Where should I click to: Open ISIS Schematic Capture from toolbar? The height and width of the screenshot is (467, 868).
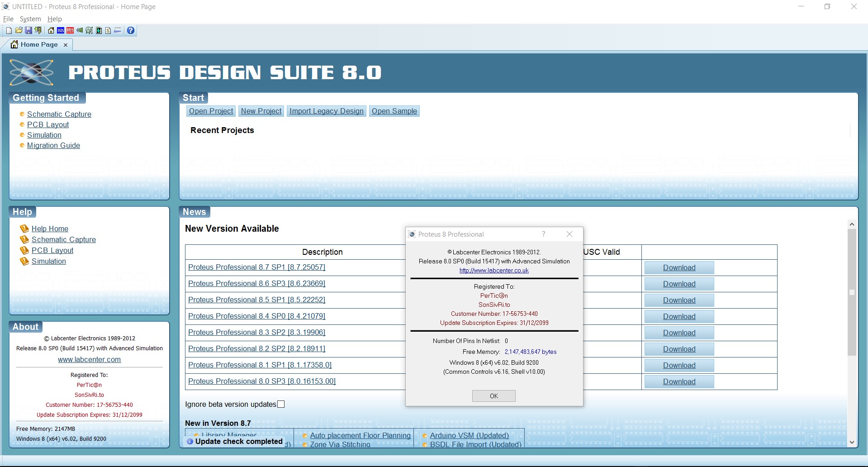coord(61,30)
